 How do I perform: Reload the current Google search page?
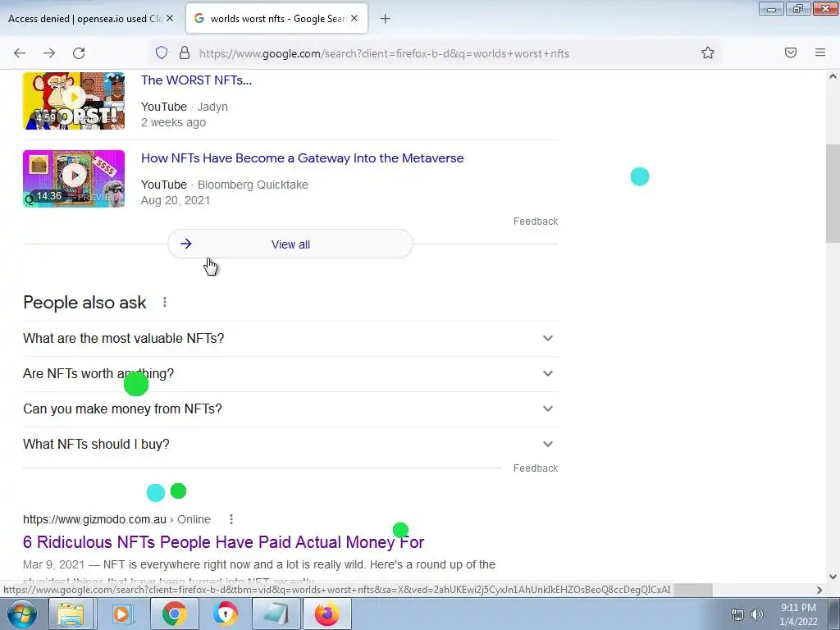79,53
